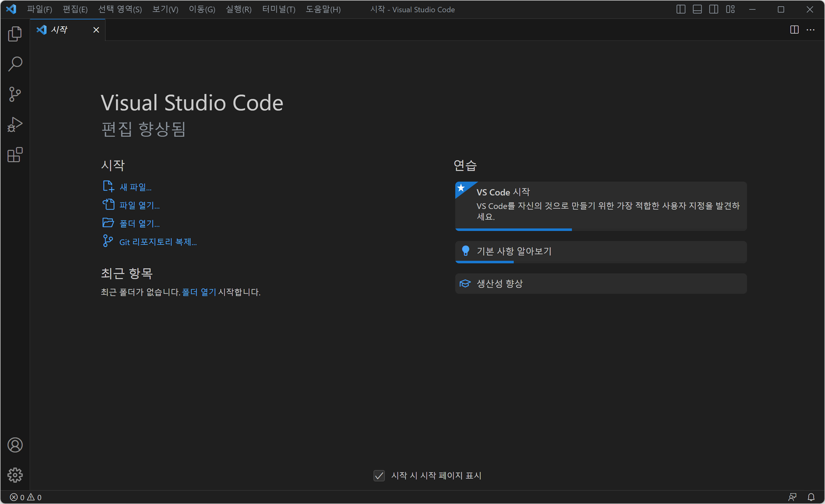Screen dimensions: 825x504
Task: Expand the '생산성 향상' walkthrough
Action: [x=600, y=284]
